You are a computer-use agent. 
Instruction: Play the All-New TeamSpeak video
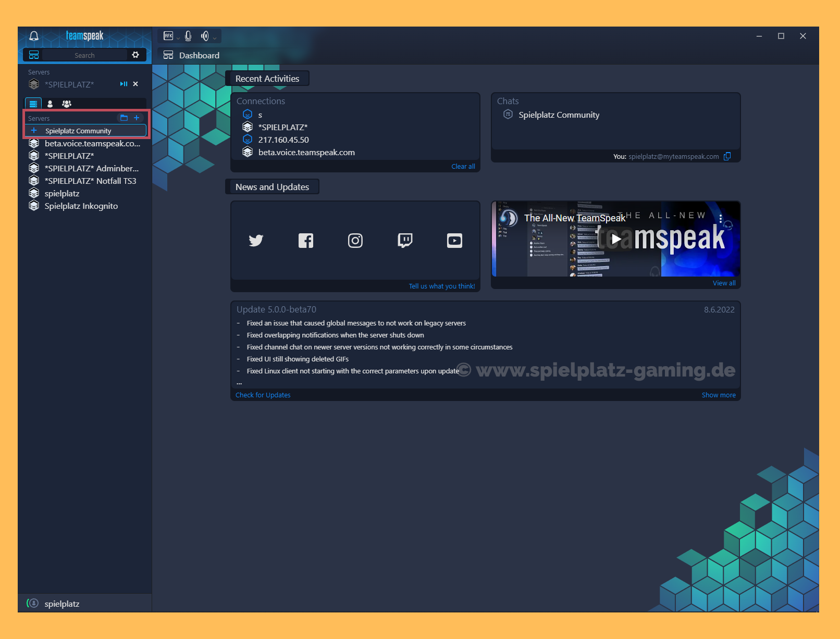click(x=616, y=239)
